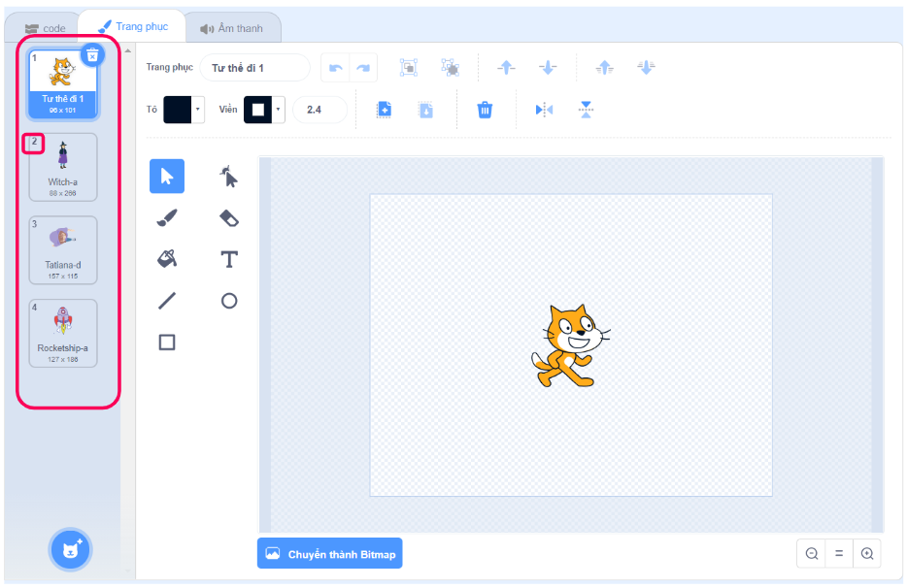The image size is (907, 588).
Task: Send selection to back
Action: tap(646, 68)
